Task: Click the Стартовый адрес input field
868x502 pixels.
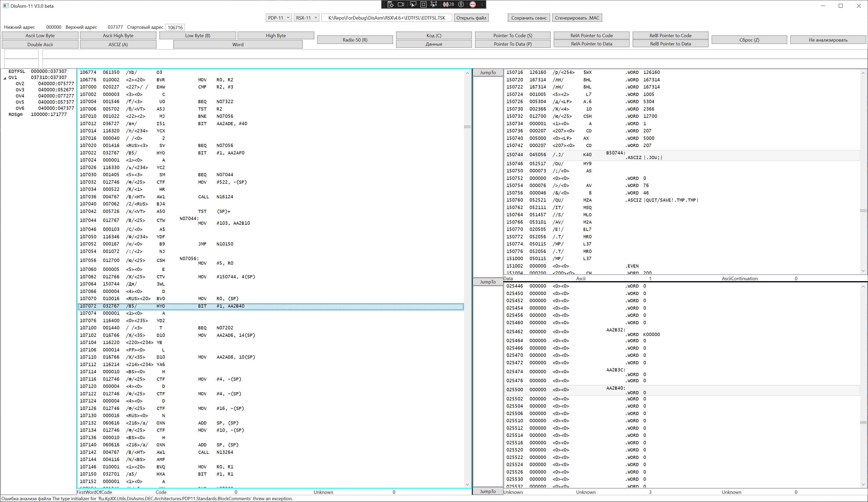Action: [x=175, y=28]
